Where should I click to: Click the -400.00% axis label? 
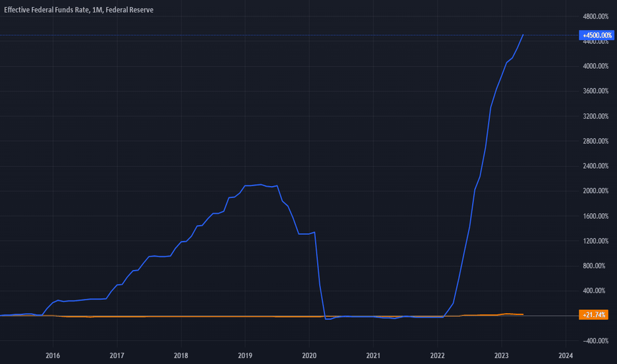coord(596,341)
